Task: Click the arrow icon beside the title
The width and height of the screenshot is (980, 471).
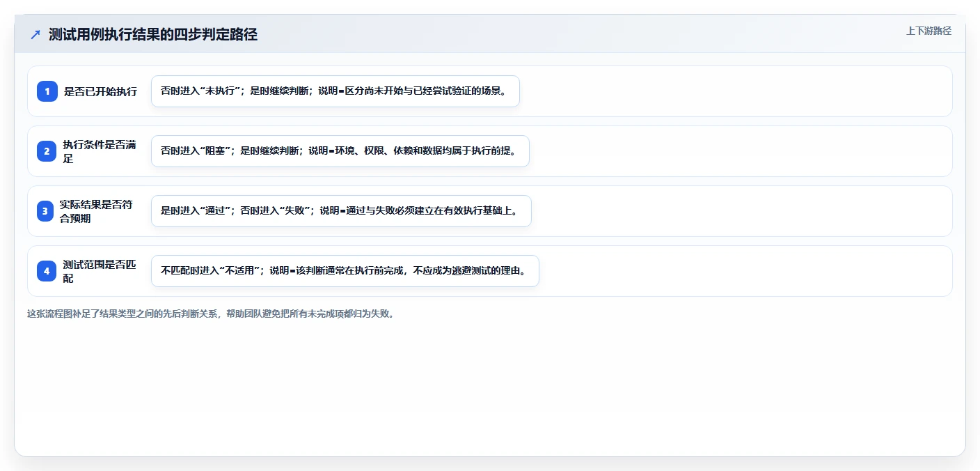Action: tap(35, 35)
